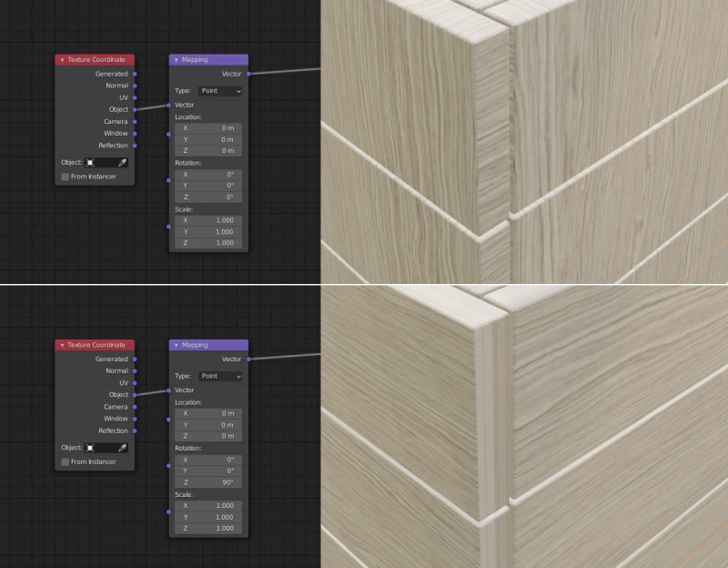Image resolution: width=728 pixels, height=568 pixels.
Task: Click the Normal output socket on top Texture Coordinate
Action: point(136,86)
